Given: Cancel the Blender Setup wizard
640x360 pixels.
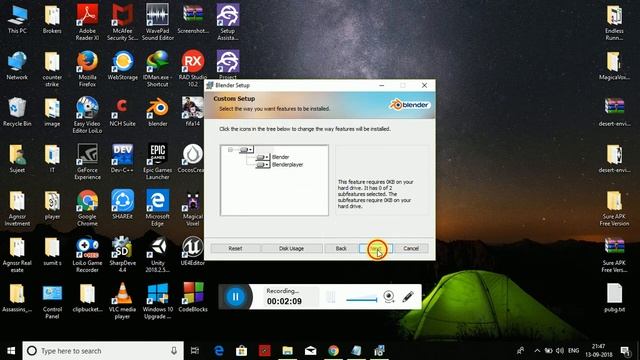Looking at the screenshot, I should pyautogui.click(x=411, y=248).
